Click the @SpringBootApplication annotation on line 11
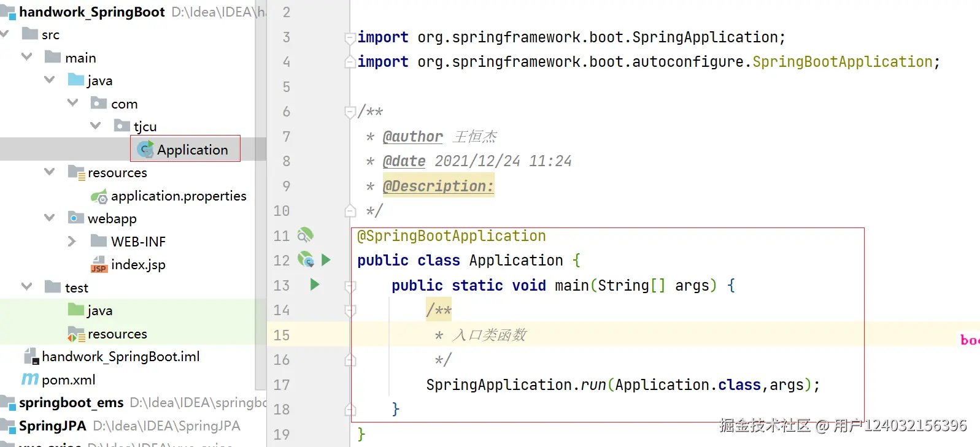Viewport: 980px width, 447px height. pos(451,236)
